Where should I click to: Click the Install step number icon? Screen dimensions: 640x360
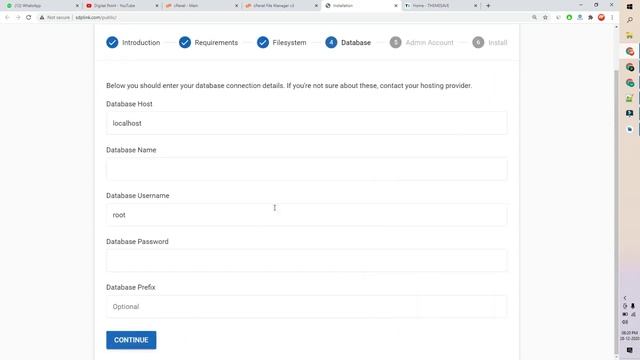pos(478,42)
